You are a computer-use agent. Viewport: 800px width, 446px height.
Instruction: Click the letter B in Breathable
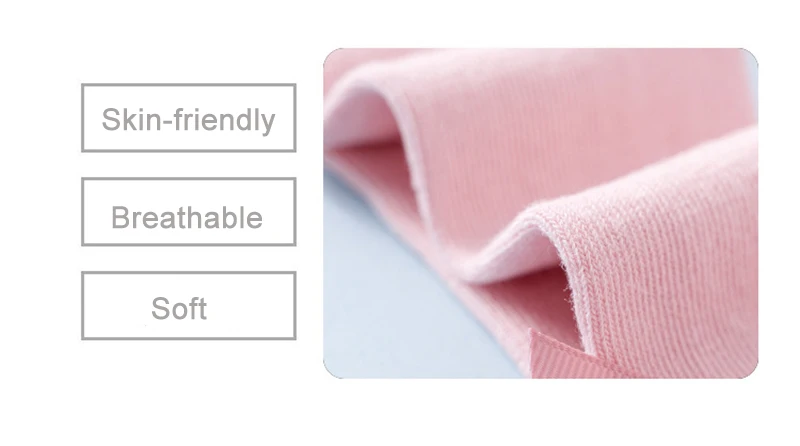tap(120, 217)
